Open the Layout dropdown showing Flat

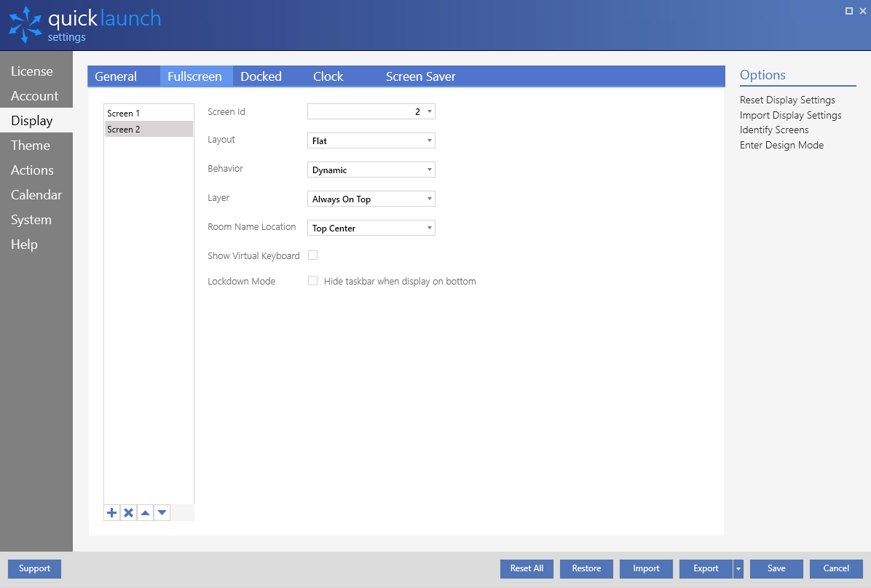coord(371,140)
